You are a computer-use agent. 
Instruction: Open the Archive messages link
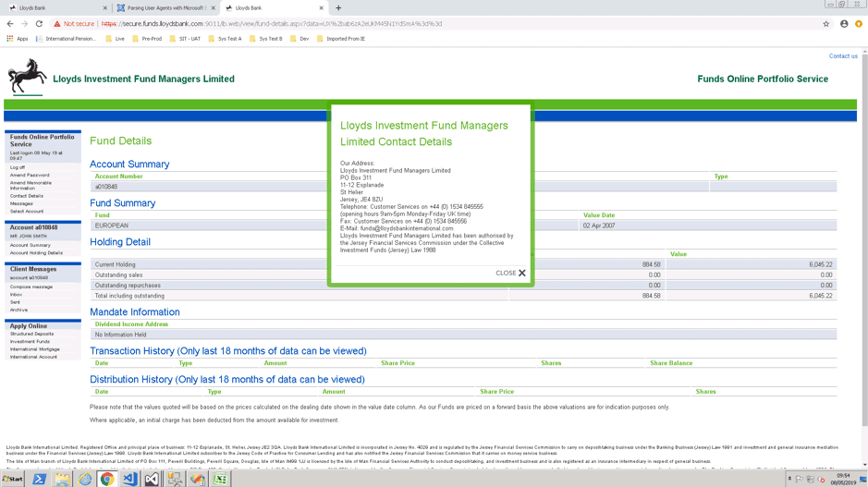[18, 310]
